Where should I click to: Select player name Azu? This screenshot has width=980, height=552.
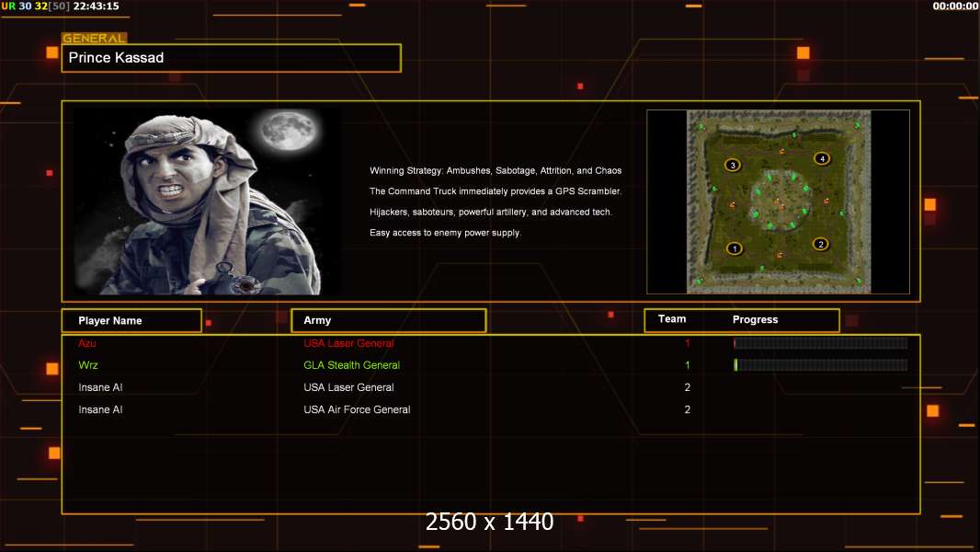[86, 343]
